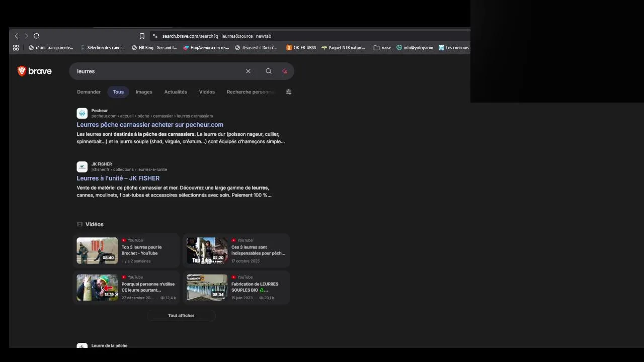This screenshot has height=362, width=644.
Task: Click the address bar URL search.brave.com
Action: tap(216, 36)
